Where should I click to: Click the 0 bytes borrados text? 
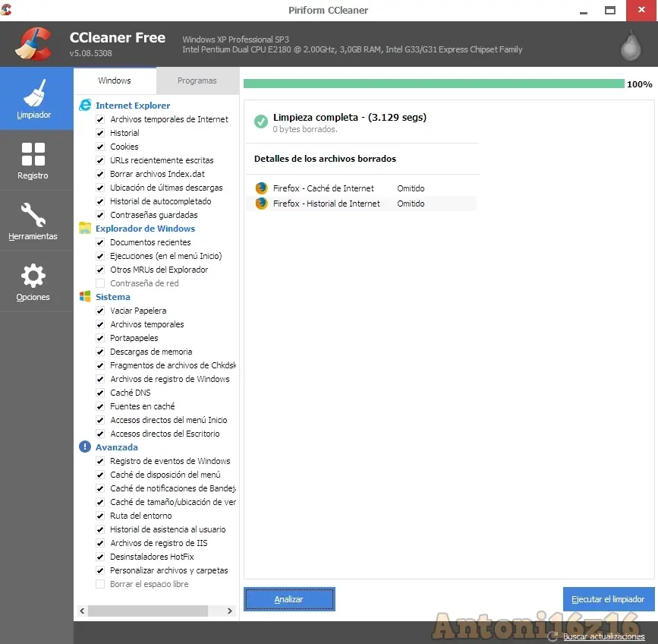[305, 129]
